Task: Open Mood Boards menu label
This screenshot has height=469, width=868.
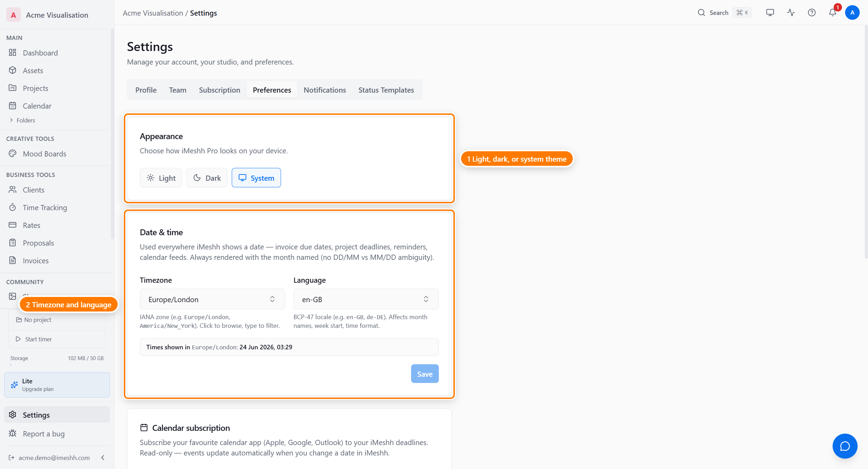Action: tap(44, 154)
